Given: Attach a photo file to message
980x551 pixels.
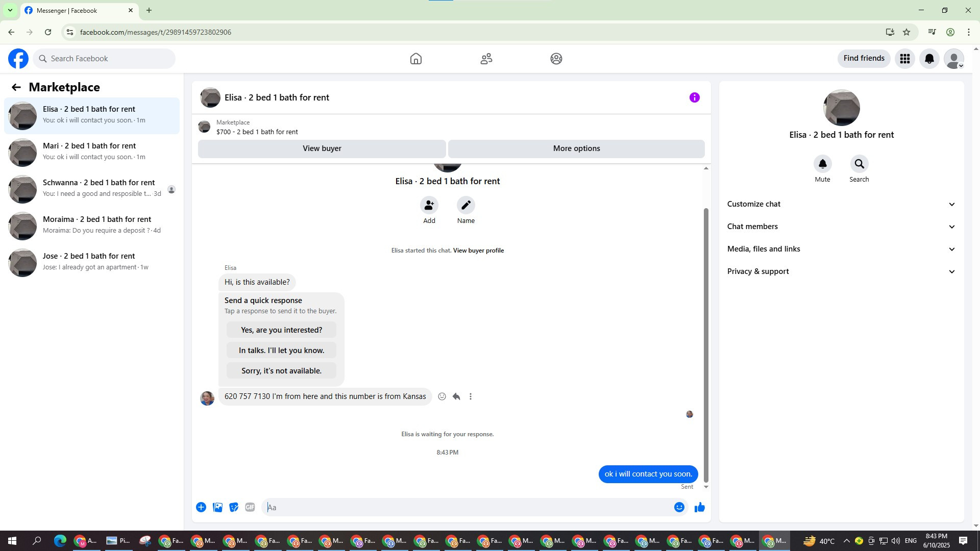Looking at the screenshot, I should [217, 507].
